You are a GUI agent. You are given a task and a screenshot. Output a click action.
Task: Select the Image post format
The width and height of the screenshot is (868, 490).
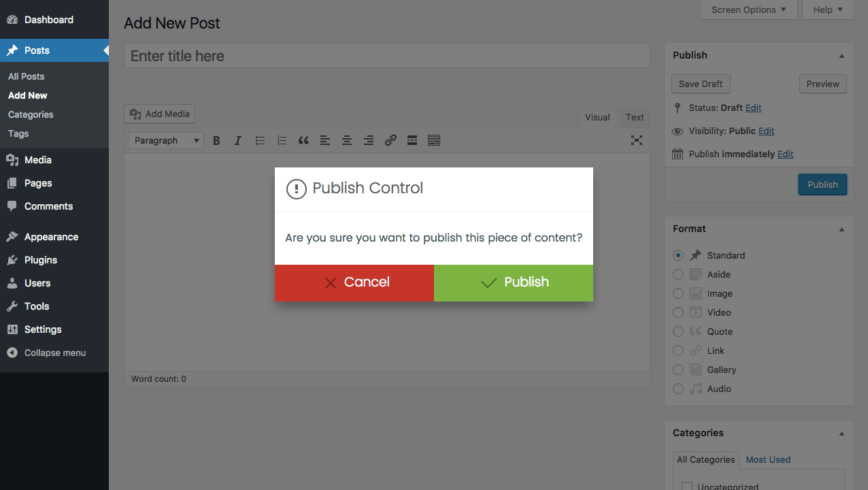pos(678,293)
